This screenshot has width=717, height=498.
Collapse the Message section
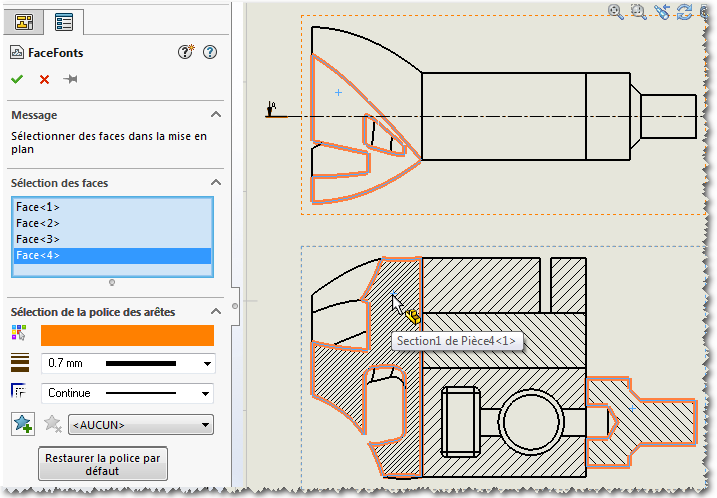tap(215, 115)
